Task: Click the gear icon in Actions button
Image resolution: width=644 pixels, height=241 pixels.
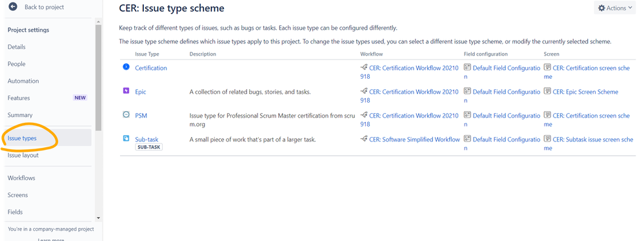Action: pyautogui.click(x=601, y=8)
